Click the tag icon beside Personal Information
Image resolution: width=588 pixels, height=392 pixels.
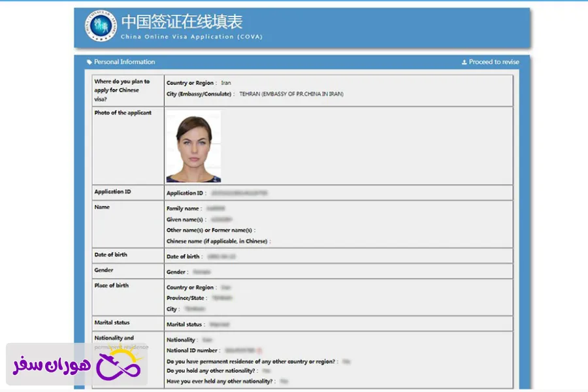(x=90, y=61)
